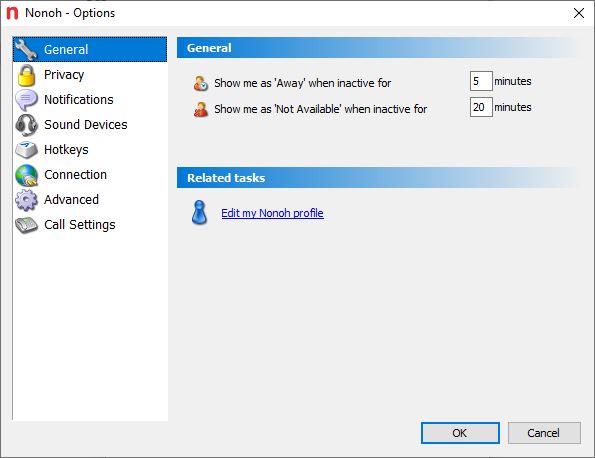This screenshot has height=458, width=595.
Task: Click the speech bubble Notifications icon
Action: (27, 100)
